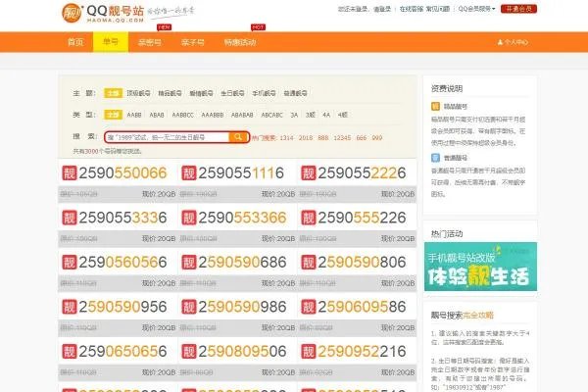Click 现价 20QB under 2590555226

point(398,238)
